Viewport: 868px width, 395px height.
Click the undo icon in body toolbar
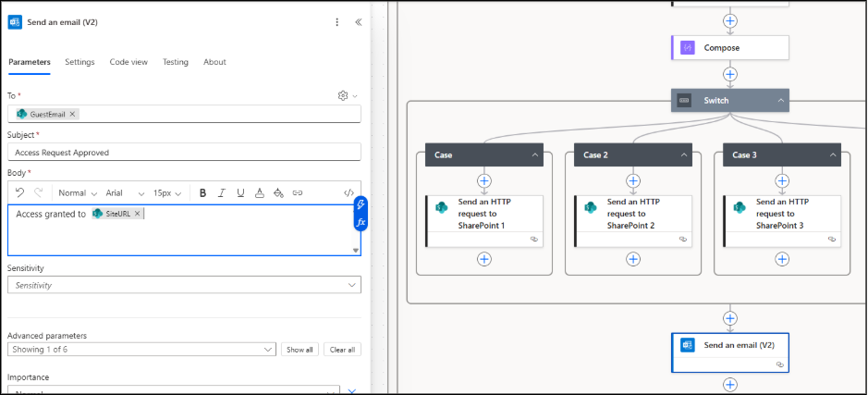pos(19,192)
